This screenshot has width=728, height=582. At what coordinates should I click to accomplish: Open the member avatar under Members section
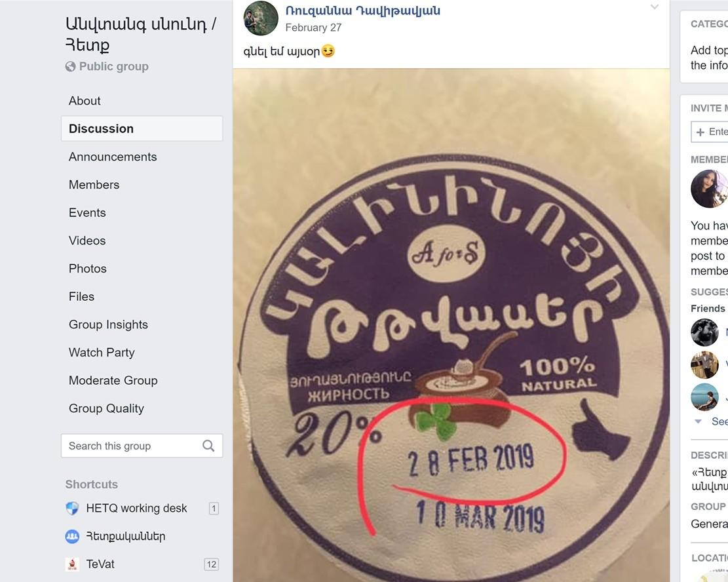tap(709, 189)
